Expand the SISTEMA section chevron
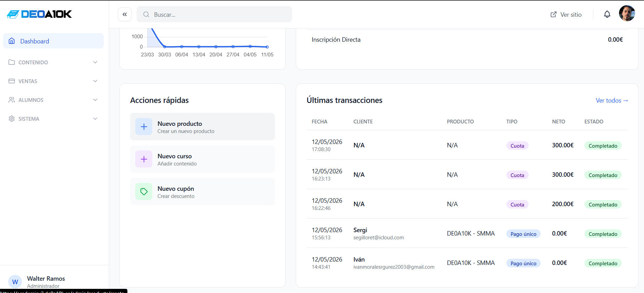The width and height of the screenshot is (644, 293). (95, 119)
